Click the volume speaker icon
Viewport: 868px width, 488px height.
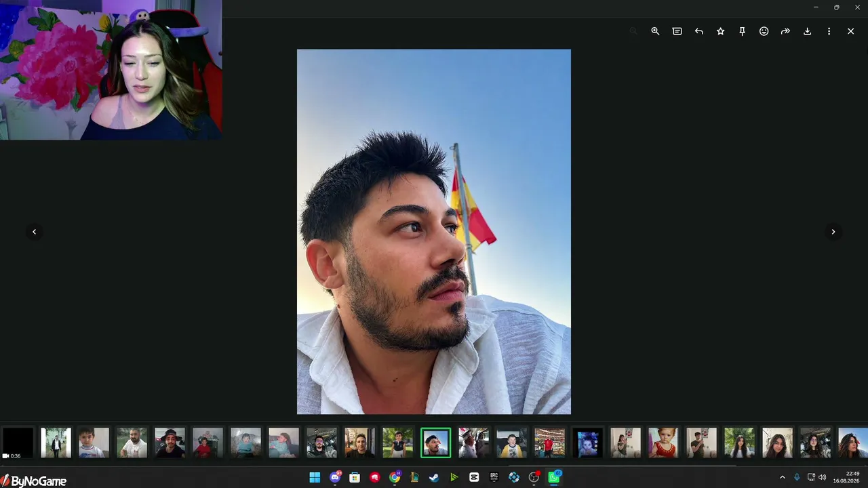[823, 477]
